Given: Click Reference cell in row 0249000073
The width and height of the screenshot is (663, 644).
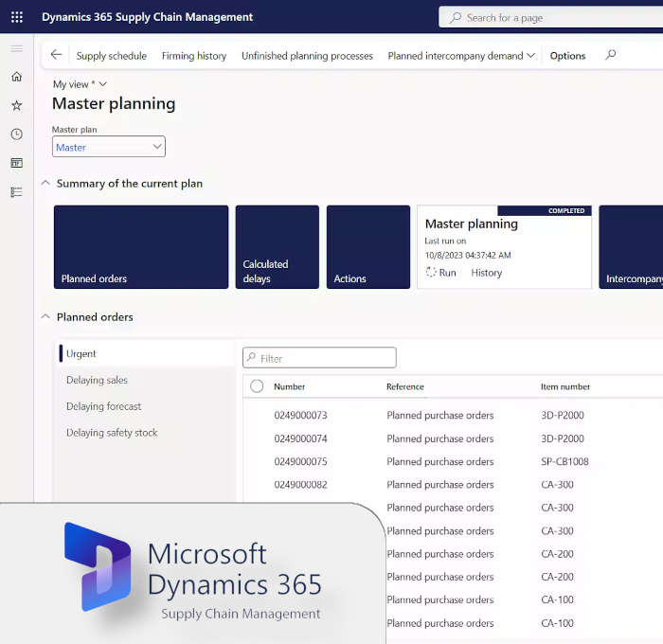Looking at the screenshot, I should point(439,415).
